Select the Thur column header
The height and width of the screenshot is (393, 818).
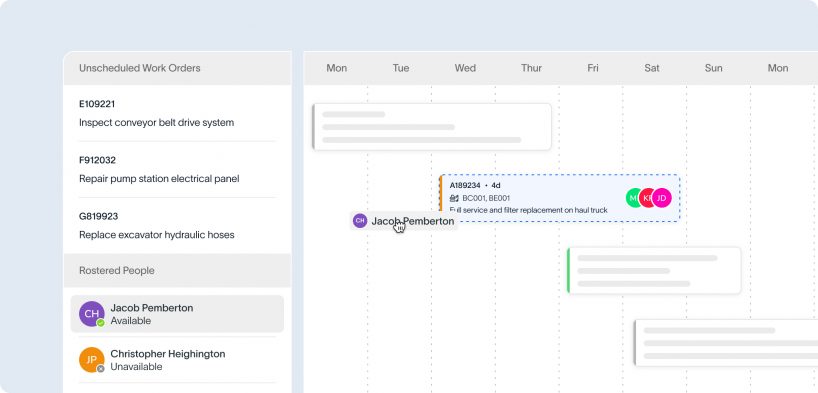[531, 68]
